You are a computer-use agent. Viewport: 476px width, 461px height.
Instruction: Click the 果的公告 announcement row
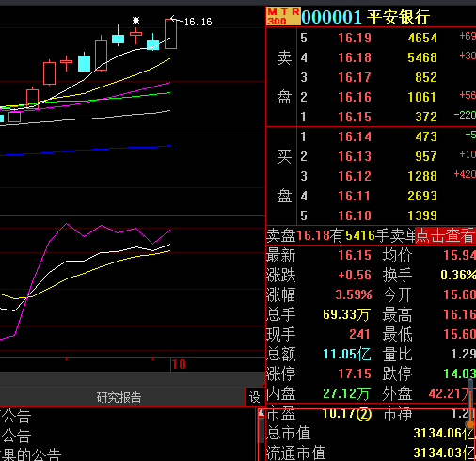click(31, 454)
